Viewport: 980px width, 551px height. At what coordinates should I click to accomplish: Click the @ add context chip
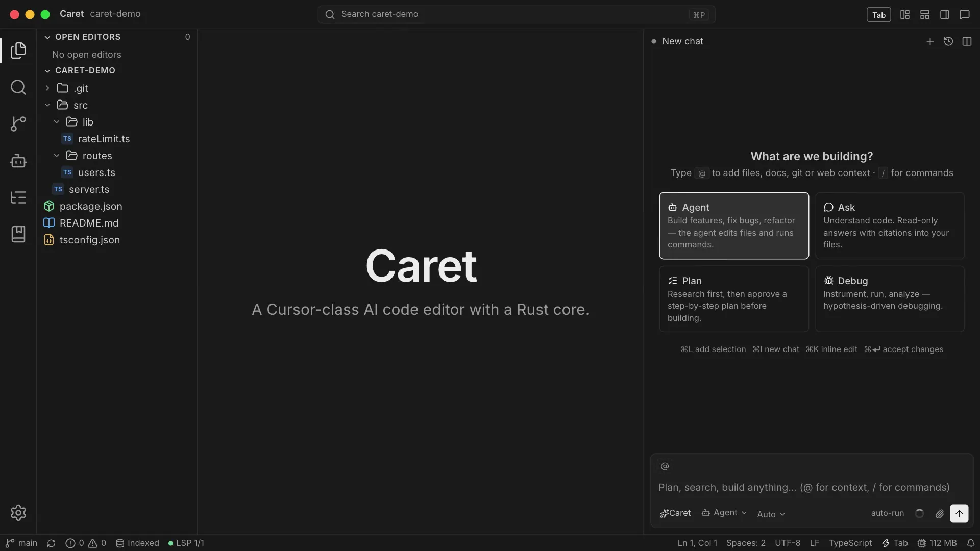point(665,466)
